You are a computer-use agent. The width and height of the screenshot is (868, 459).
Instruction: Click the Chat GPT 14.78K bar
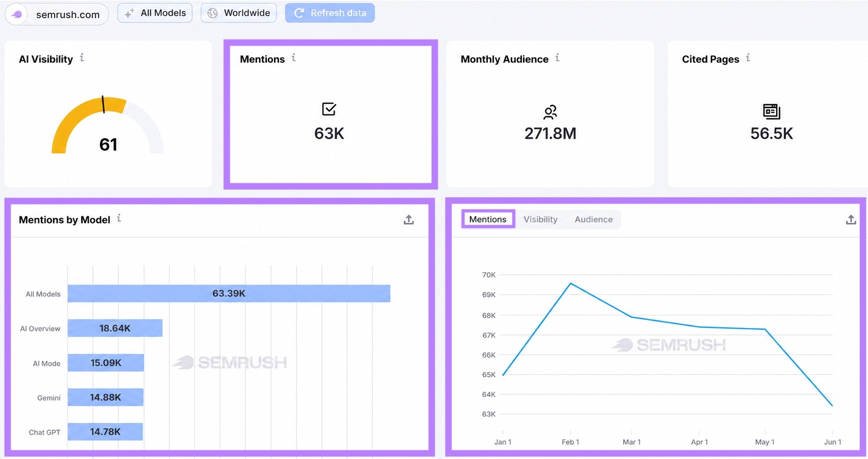coord(105,432)
